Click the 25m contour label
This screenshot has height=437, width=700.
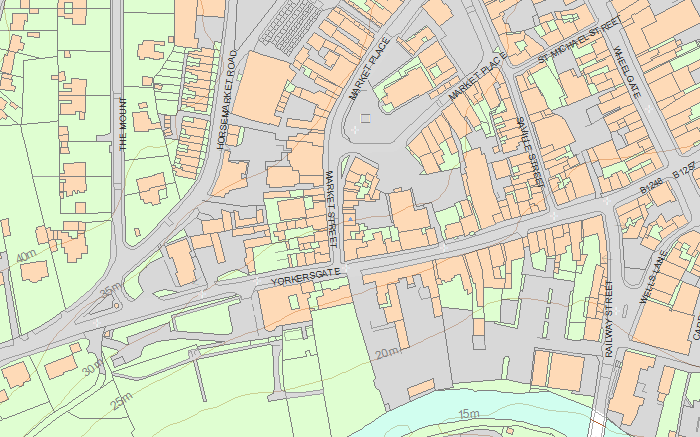122,401
